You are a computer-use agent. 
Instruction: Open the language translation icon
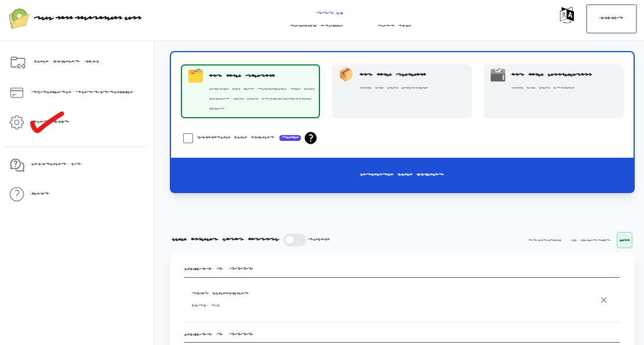566,16
